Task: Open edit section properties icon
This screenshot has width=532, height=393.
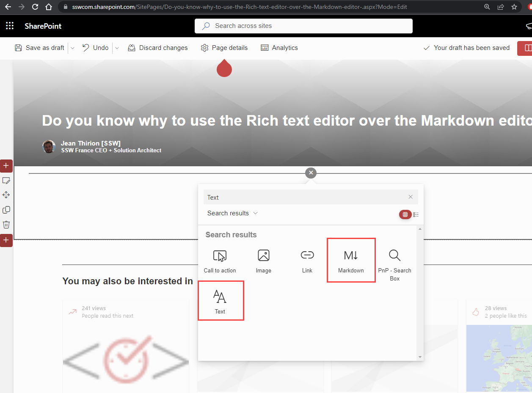Action: coord(6,181)
